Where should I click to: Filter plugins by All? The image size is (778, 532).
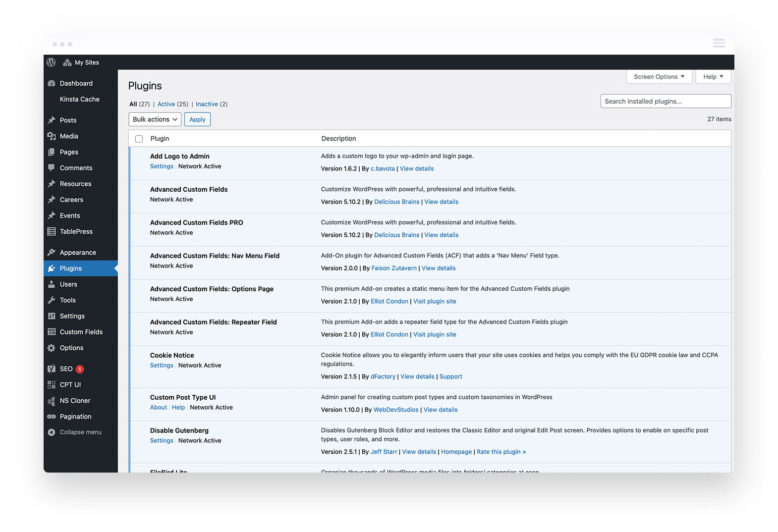(x=133, y=104)
